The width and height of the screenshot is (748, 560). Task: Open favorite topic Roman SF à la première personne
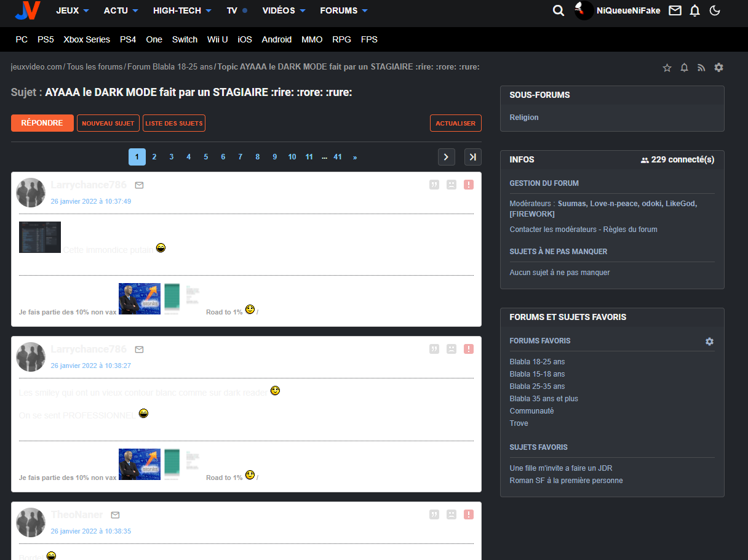(x=566, y=481)
